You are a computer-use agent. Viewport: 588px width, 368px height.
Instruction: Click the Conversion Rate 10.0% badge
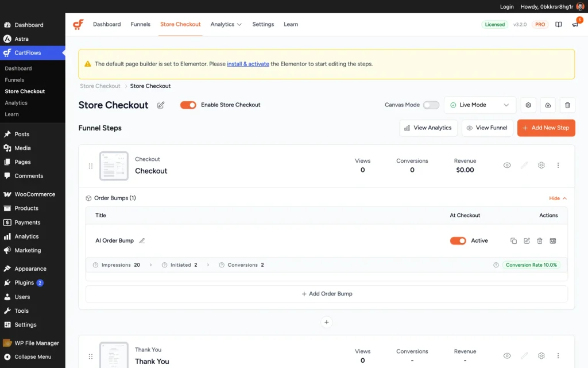point(531,265)
